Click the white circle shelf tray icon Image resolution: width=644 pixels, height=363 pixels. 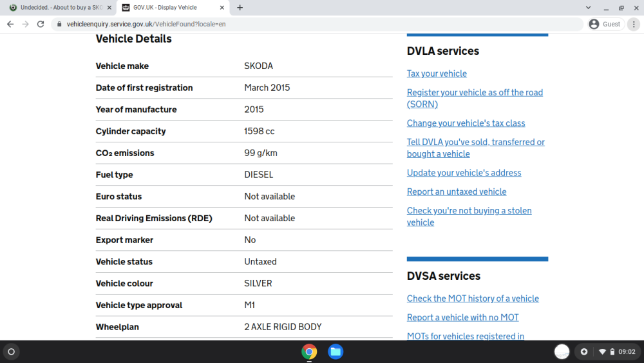pyautogui.click(x=562, y=352)
